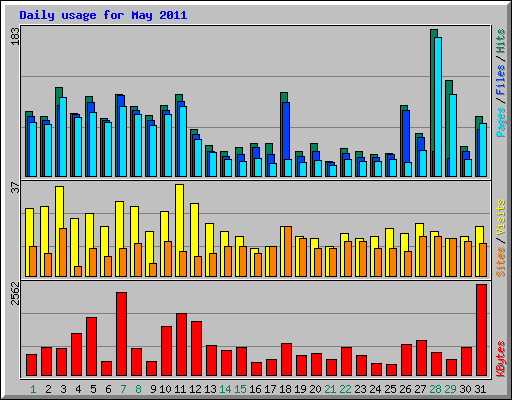The width and height of the screenshot is (512, 400).
Task: Select the orange sites bar for day 4
Action: click(x=78, y=271)
